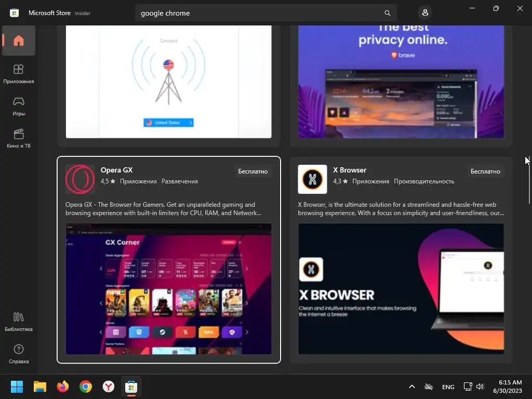
Task: Open the Windows Start menu
Action: pos(17,387)
